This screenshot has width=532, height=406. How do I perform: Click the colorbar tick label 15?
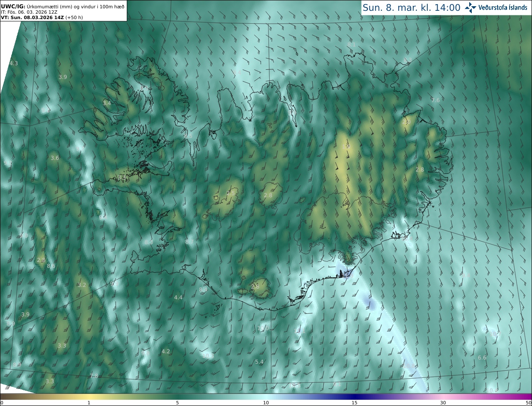[355, 403]
